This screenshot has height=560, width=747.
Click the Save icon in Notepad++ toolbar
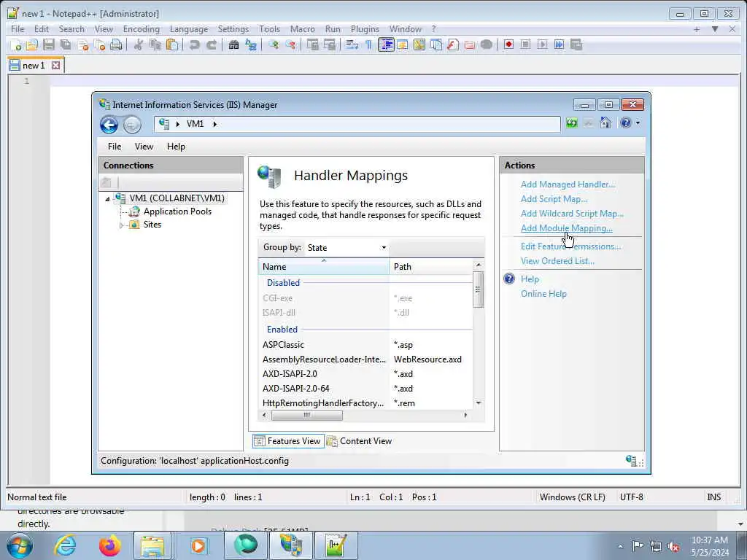click(x=49, y=44)
